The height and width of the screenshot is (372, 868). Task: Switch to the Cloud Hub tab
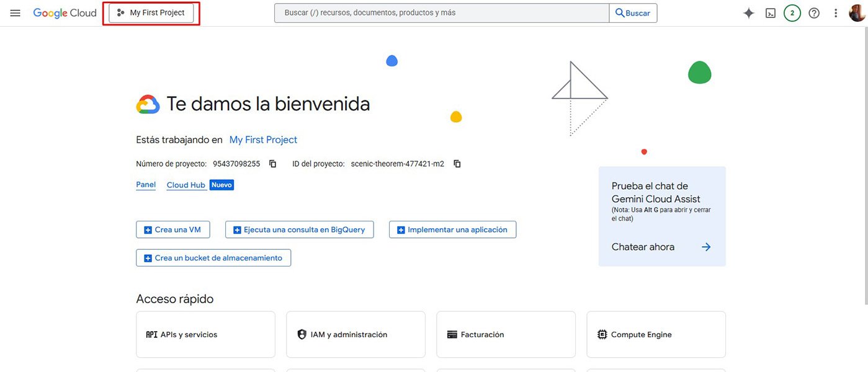point(186,184)
